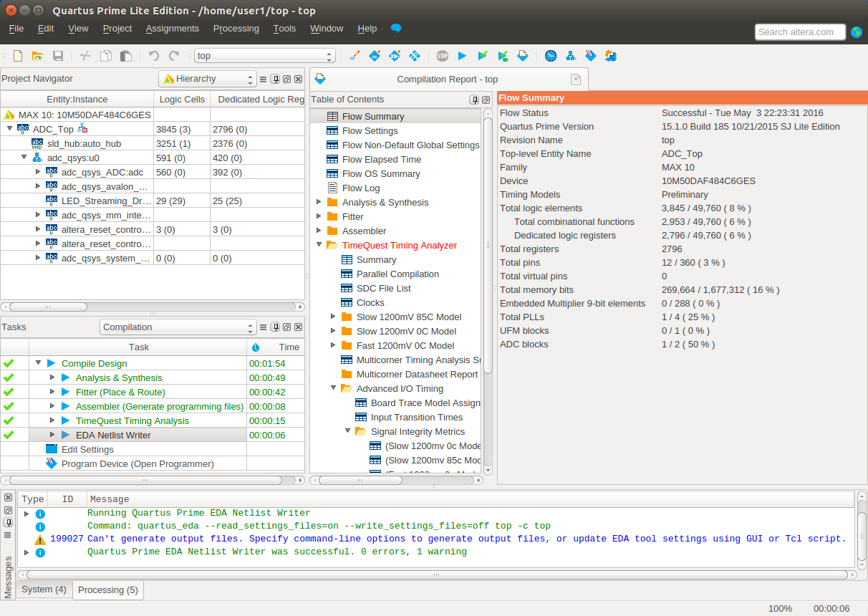Launch TimeQuest Timing Analyzer clock icon
Screen dimensions: 868x616
point(551,56)
